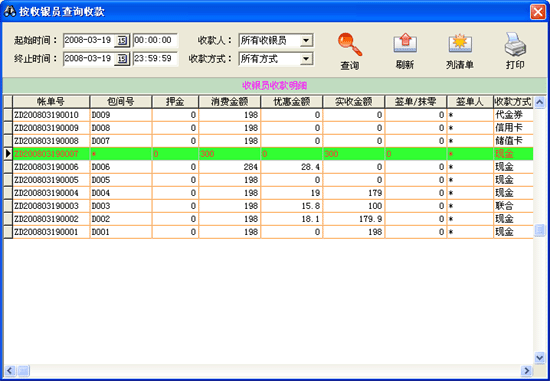The height and width of the screenshot is (381, 550).
Task: Click the 实收金额 column header
Action: (x=354, y=102)
